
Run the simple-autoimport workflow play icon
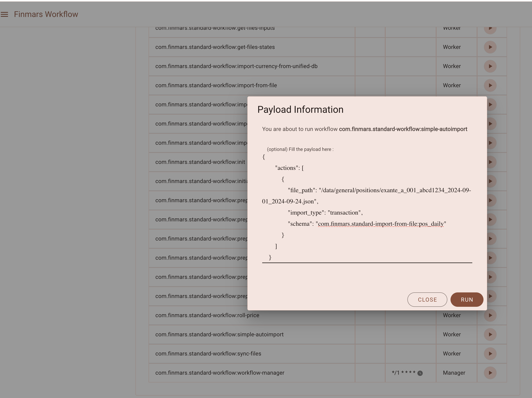pos(490,335)
